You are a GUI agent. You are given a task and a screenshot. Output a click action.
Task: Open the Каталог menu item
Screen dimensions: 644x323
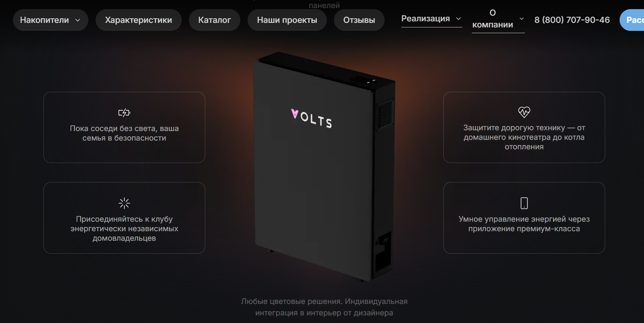click(214, 20)
